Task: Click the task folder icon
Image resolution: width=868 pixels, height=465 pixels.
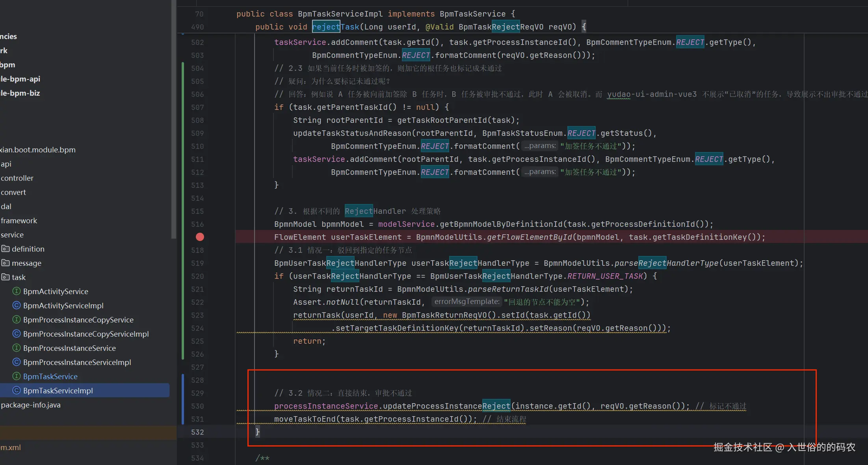Action: pyautogui.click(x=6, y=277)
